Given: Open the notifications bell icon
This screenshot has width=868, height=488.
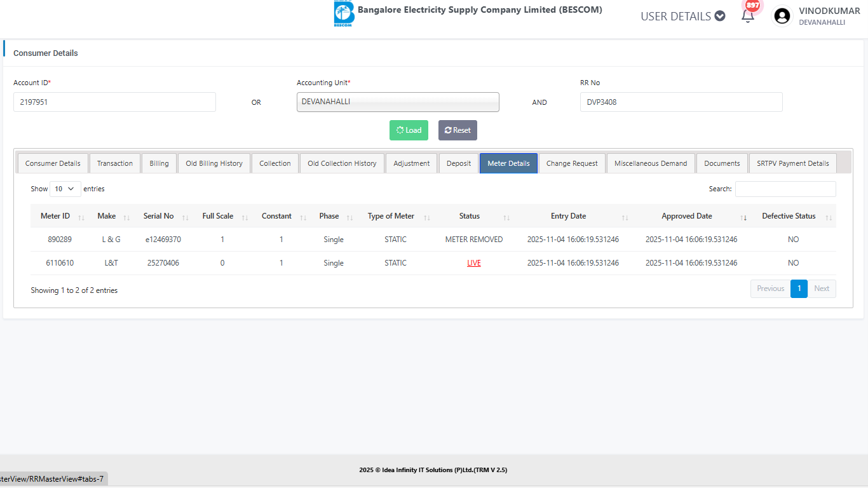Looking at the screenshot, I should click(x=748, y=16).
